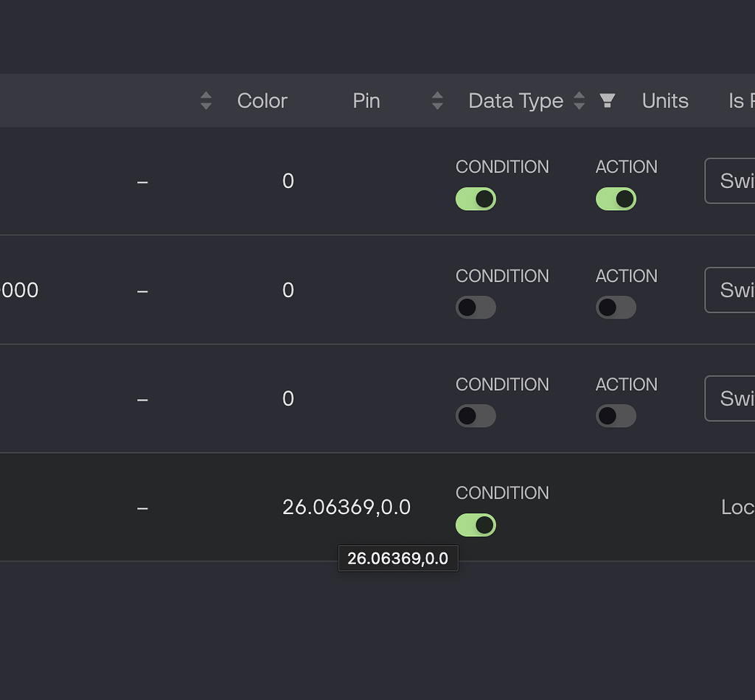The width and height of the screenshot is (755, 700).
Task: Enable the CONDITION toggle in the second row
Action: pos(476,308)
